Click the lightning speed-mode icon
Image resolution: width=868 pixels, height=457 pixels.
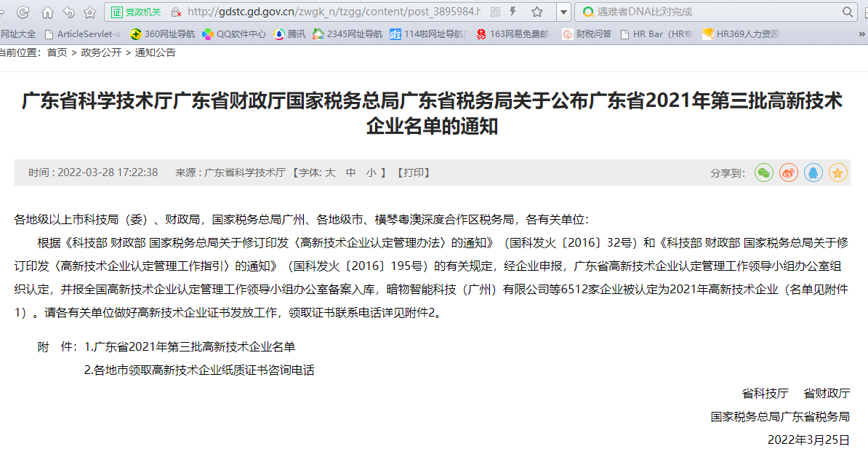pyautogui.click(x=513, y=12)
